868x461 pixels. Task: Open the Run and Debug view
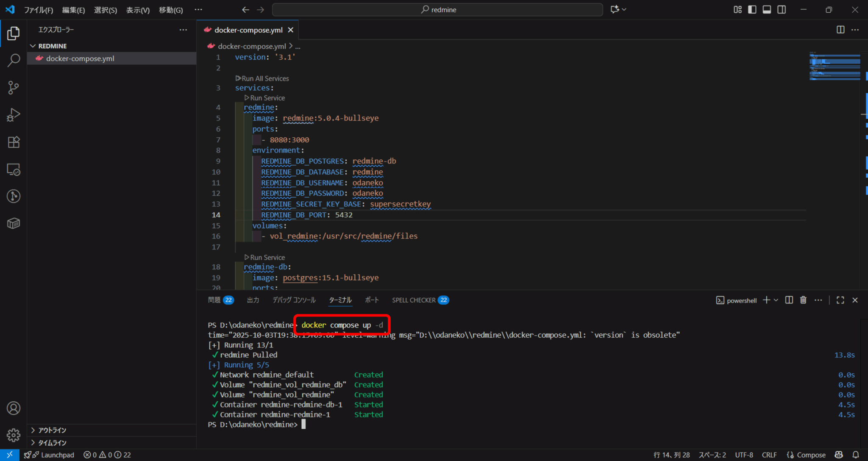tap(13, 114)
